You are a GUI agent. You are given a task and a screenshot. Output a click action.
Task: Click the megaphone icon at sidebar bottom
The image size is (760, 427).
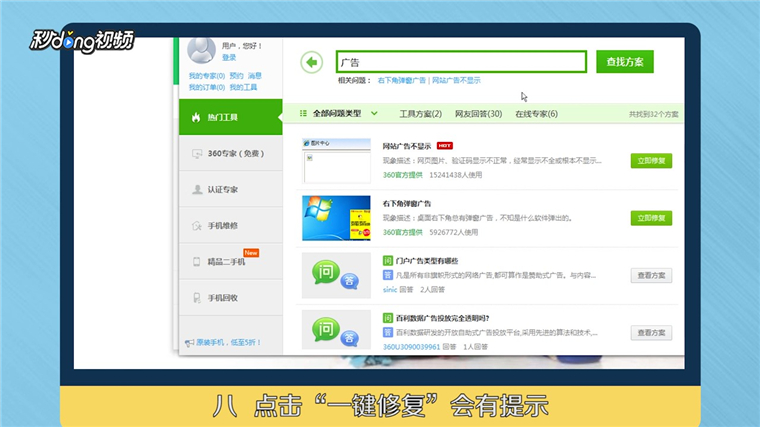click(189, 343)
